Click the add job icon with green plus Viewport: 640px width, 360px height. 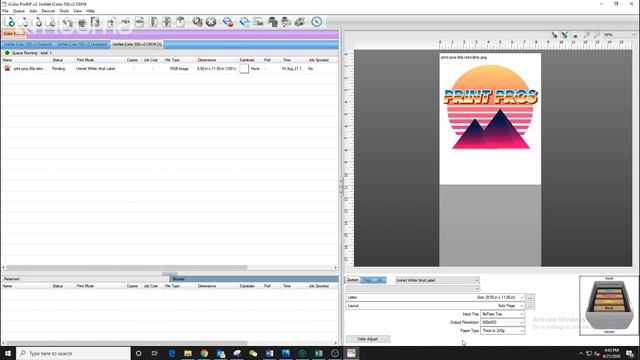tap(11, 22)
